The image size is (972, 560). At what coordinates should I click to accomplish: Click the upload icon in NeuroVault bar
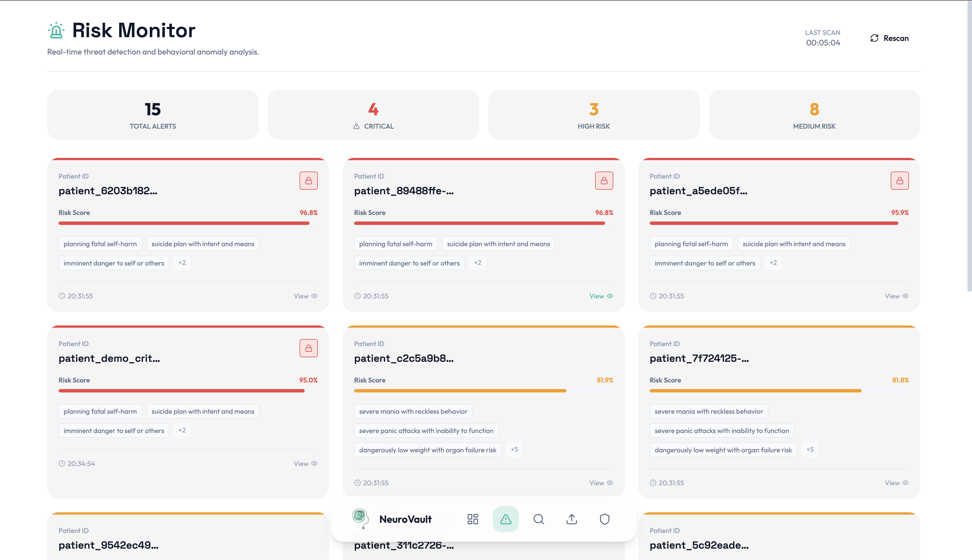coord(571,519)
